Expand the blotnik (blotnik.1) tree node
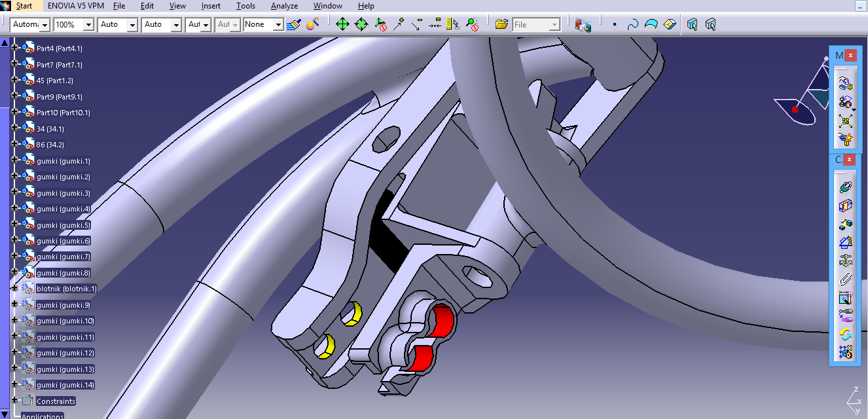 pos(14,289)
